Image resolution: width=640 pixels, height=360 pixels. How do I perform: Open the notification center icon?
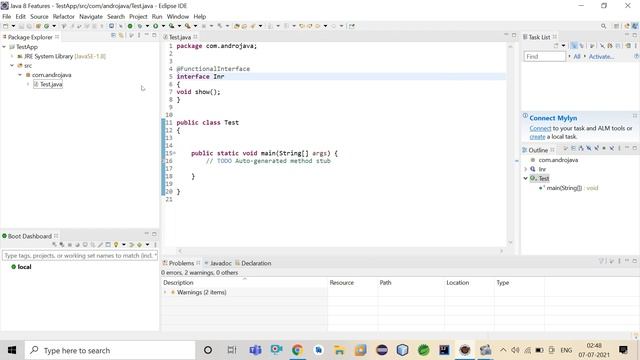click(623, 350)
